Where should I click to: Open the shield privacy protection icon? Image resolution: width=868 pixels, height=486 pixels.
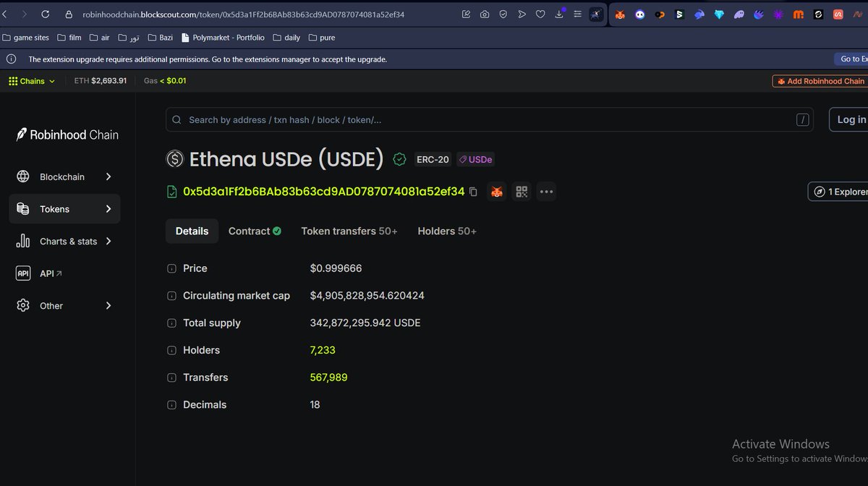(x=503, y=14)
